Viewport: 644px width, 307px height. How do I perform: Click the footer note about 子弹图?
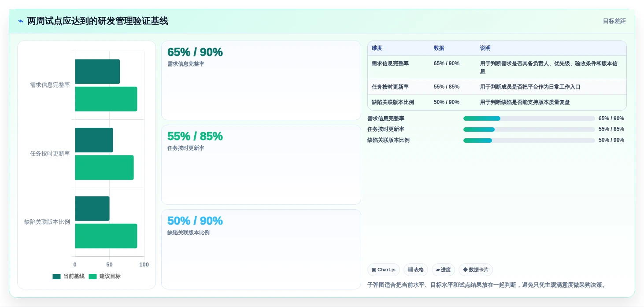(488, 285)
